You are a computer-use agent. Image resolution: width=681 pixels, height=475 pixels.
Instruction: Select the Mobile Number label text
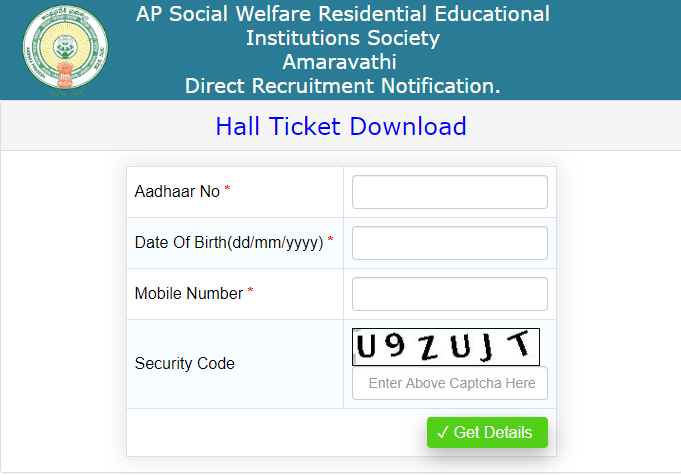[189, 293]
